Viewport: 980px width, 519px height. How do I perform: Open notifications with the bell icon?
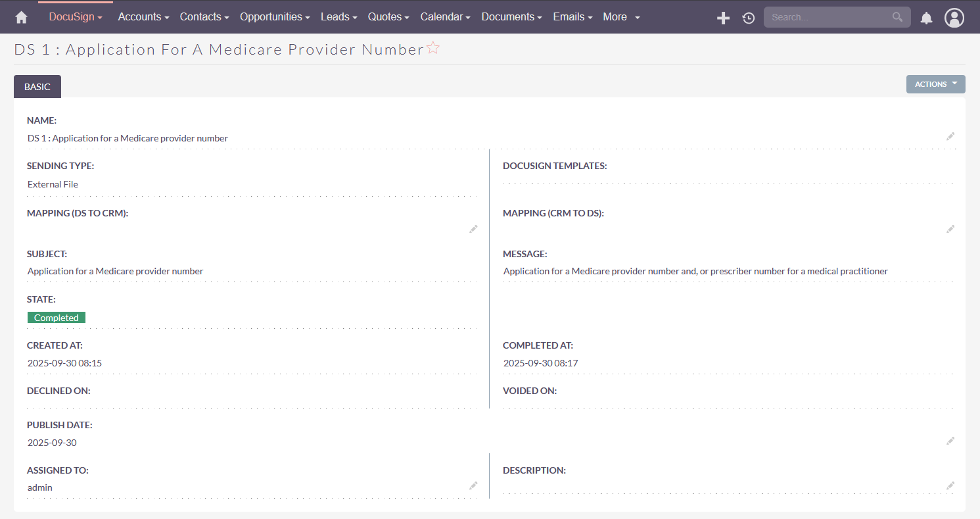(x=926, y=18)
